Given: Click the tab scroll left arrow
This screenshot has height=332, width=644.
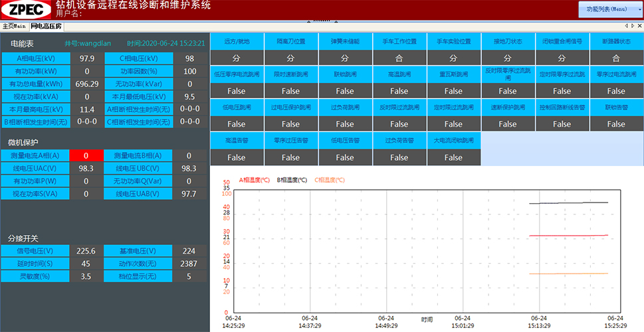Looking at the screenshot, I should click(625, 27).
